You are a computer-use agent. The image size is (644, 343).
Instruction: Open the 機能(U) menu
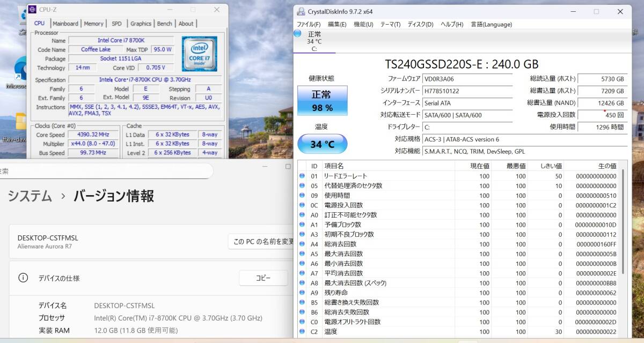[363, 25]
